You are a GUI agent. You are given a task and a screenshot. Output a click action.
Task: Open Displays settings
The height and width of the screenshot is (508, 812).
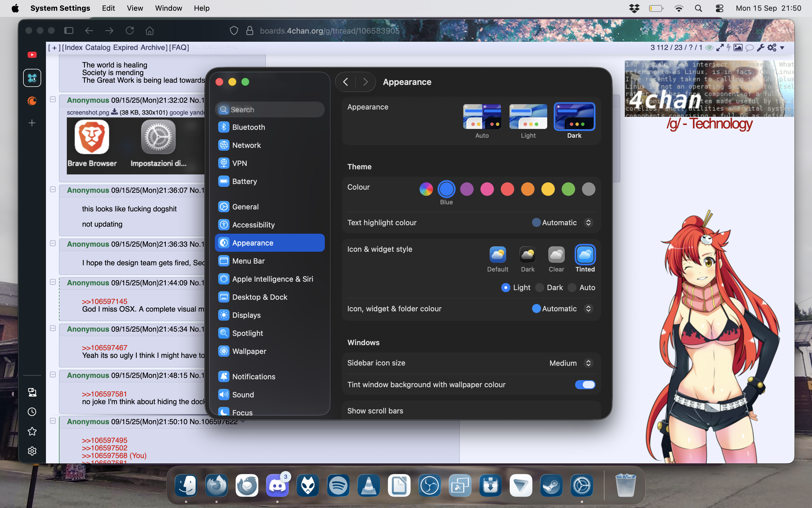coord(270,315)
